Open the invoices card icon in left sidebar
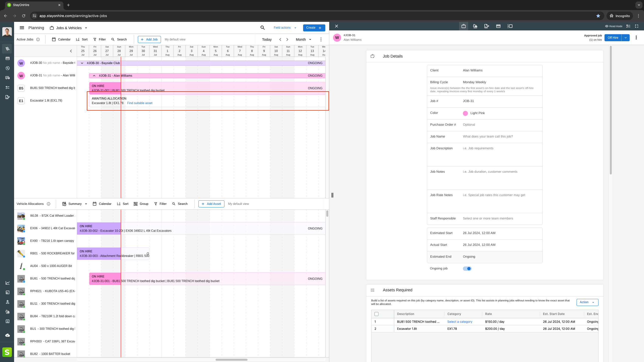This screenshot has height=362, width=644. tap(8, 58)
